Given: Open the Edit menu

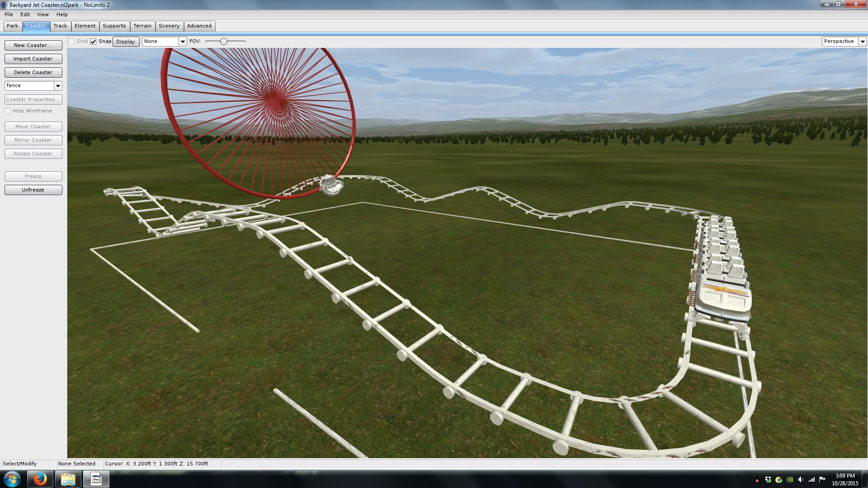Looking at the screenshot, I should click(x=25, y=14).
